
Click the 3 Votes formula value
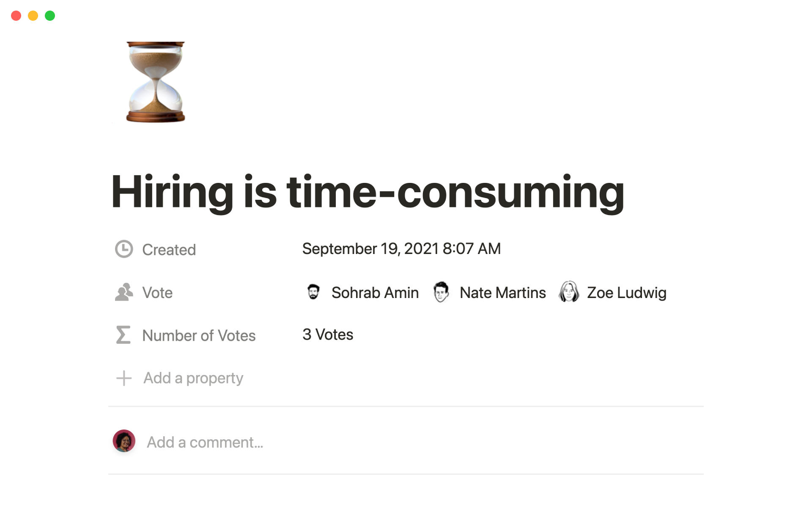(x=328, y=335)
